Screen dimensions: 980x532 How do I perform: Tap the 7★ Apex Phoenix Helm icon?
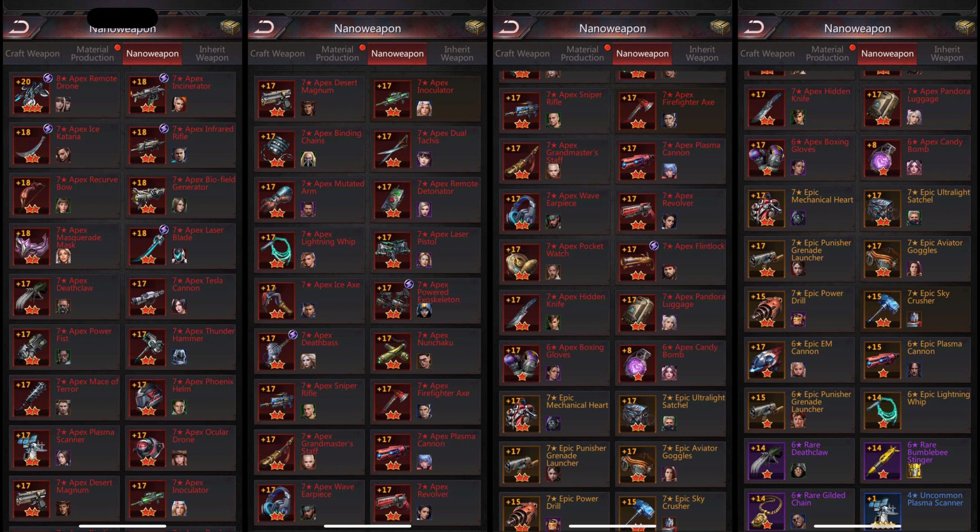[x=147, y=397]
